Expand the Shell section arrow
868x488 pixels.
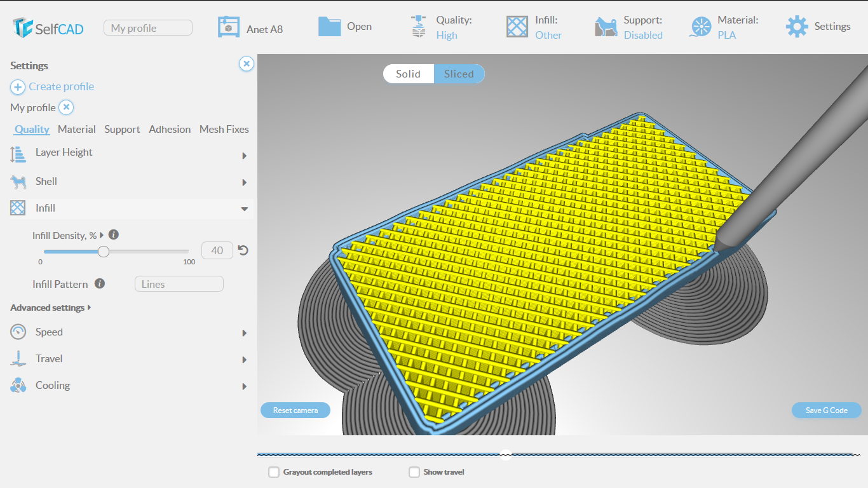pos(245,183)
